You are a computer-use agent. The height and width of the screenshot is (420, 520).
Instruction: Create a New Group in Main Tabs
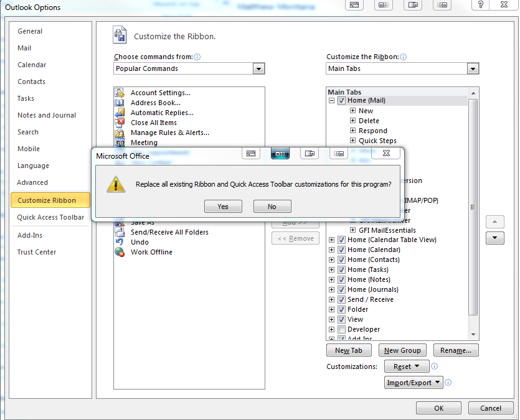click(x=402, y=350)
